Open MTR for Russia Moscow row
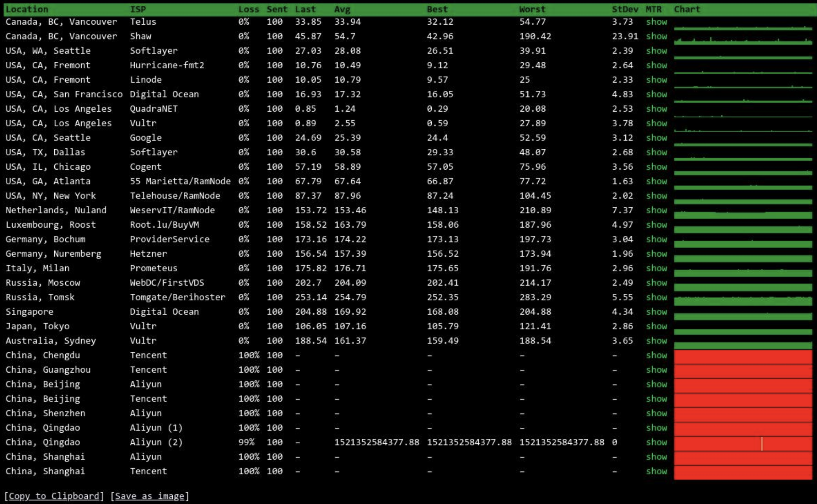Screen dimensions: 817x504 (656, 283)
